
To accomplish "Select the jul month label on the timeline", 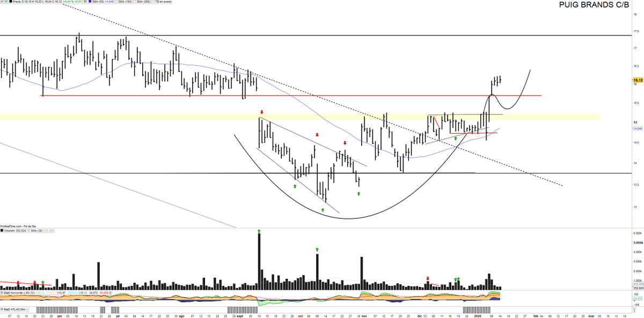I will (118, 315).
